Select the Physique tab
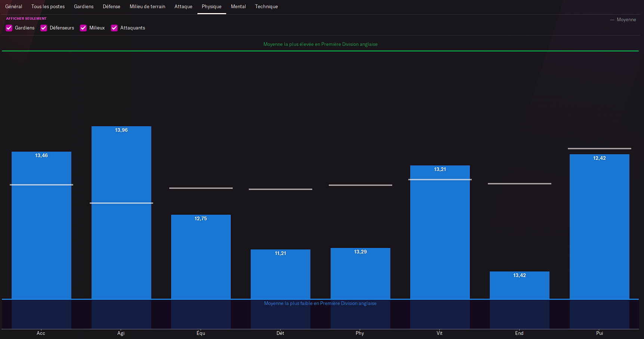 click(212, 7)
